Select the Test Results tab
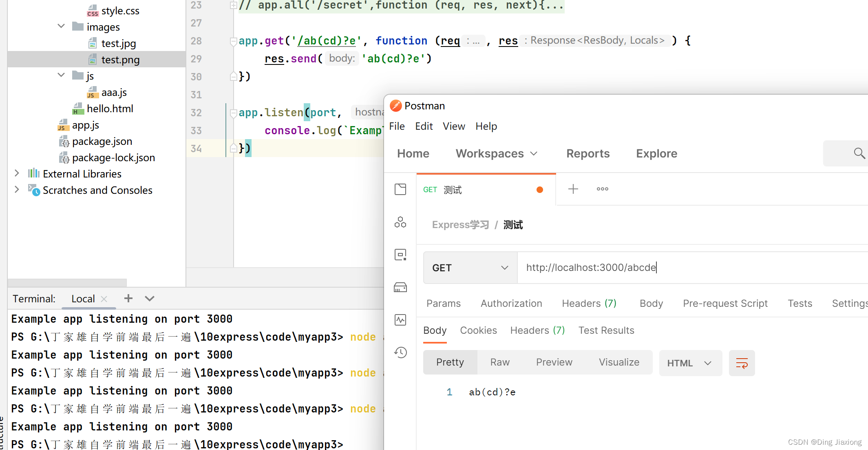Image resolution: width=868 pixels, height=450 pixels. click(606, 330)
